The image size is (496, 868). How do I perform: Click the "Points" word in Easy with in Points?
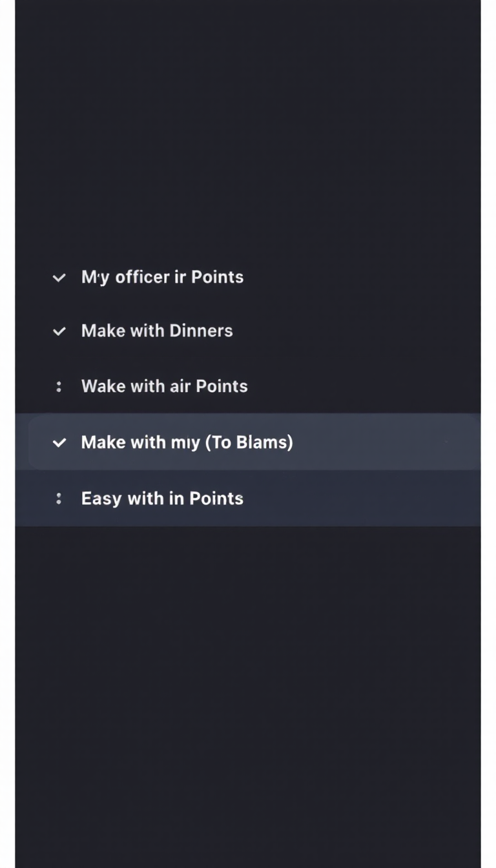(x=217, y=499)
